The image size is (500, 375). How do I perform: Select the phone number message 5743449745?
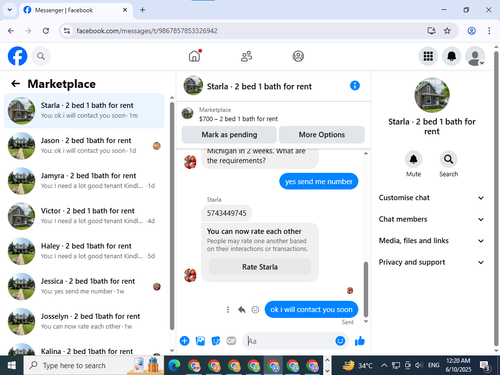pyautogui.click(x=227, y=213)
